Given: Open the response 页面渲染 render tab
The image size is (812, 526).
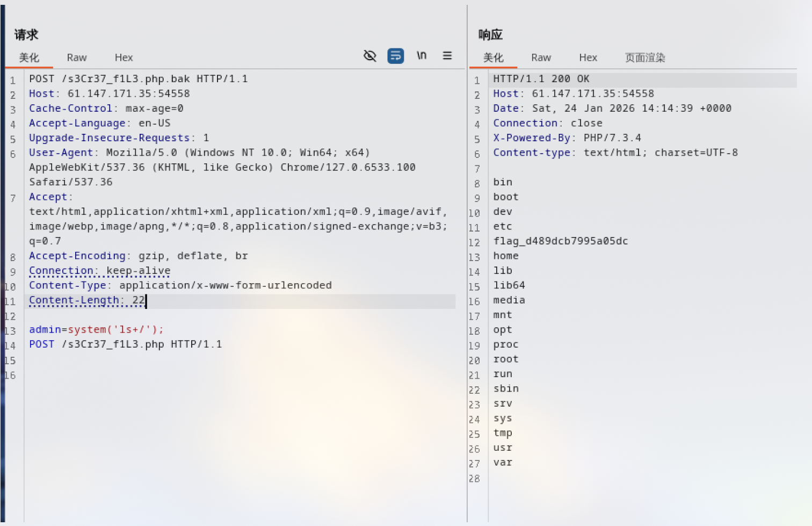Looking at the screenshot, I should click(x=645, y=57).
